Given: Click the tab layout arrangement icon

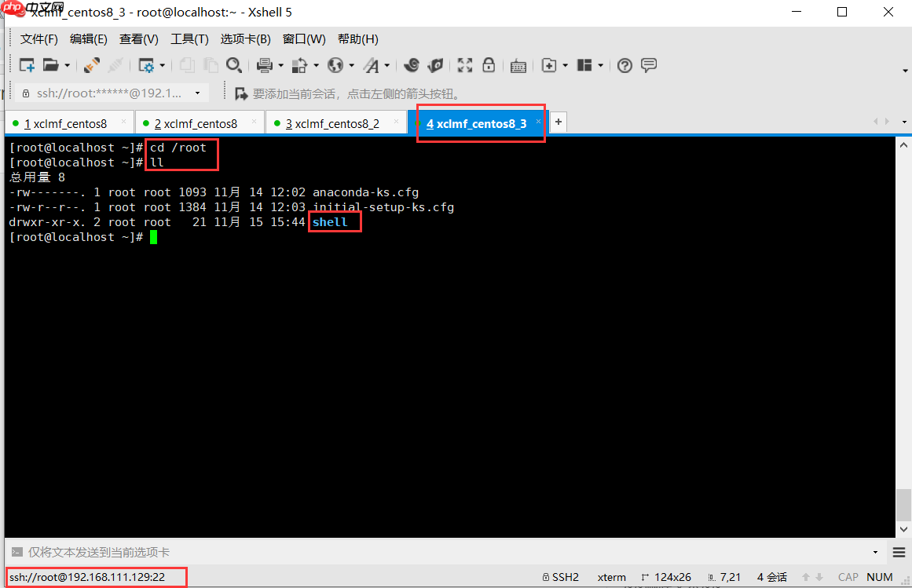Looking at the screenshot, I should click(584, 65).
